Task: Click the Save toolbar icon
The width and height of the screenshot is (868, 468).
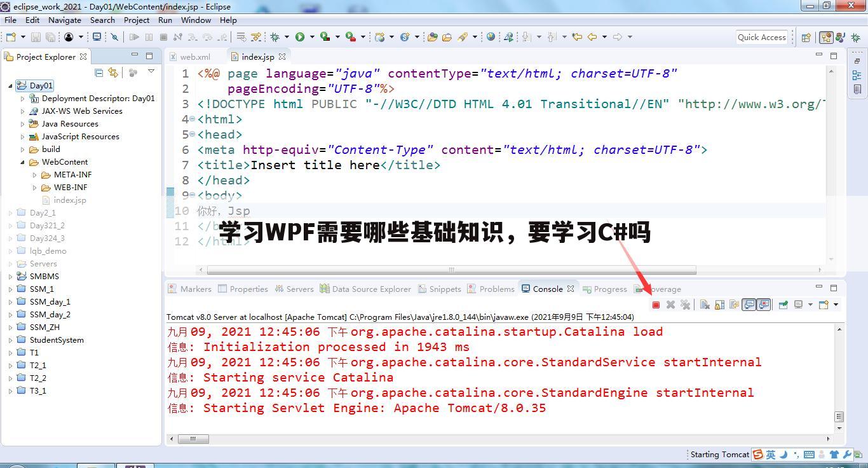Action: point(36,37)
